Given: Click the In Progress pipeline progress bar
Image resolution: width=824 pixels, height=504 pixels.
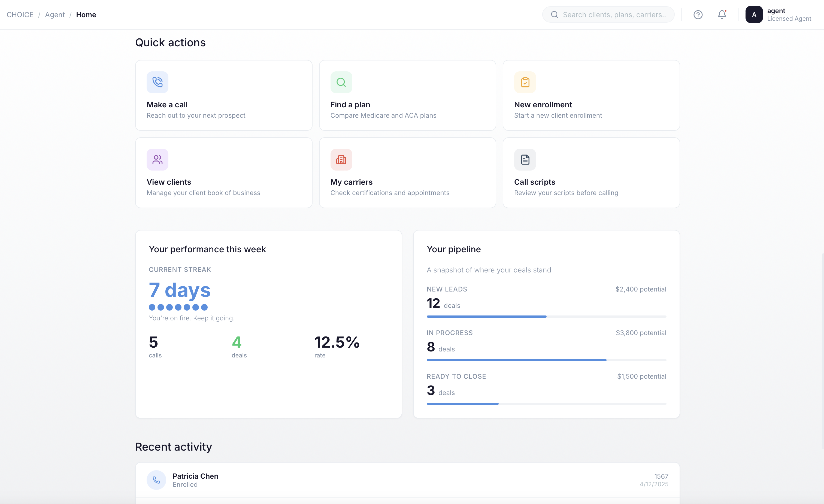Looking at the screenshot, I should pyautogui.click(x=546, y=360).
